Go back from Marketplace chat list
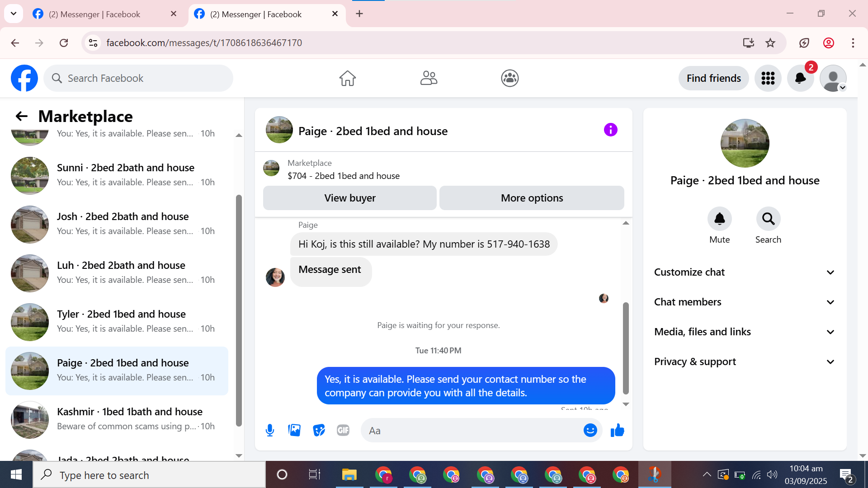The height and width of the screenshot is (488, 868). pos(22,117)
